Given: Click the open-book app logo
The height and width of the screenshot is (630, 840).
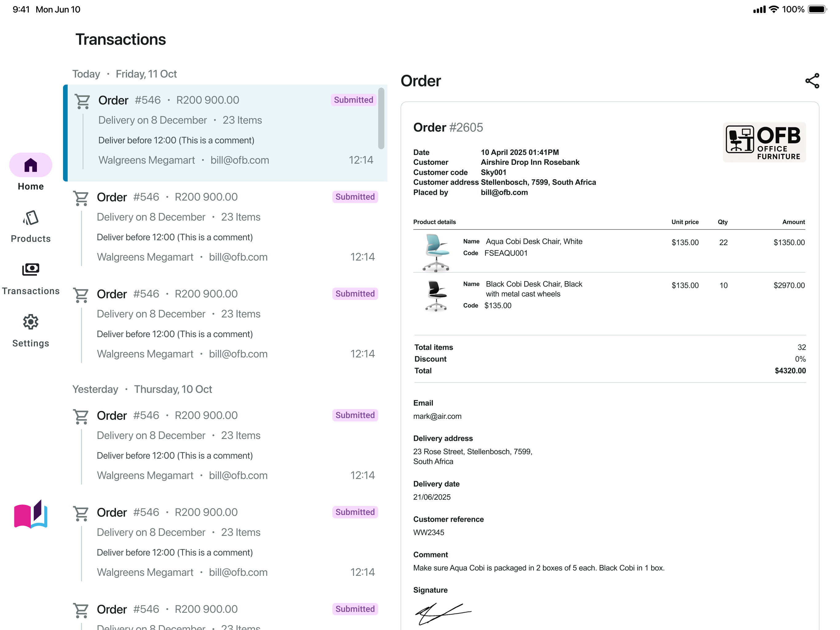Looking at the screenshot, I should coord(31,514).
